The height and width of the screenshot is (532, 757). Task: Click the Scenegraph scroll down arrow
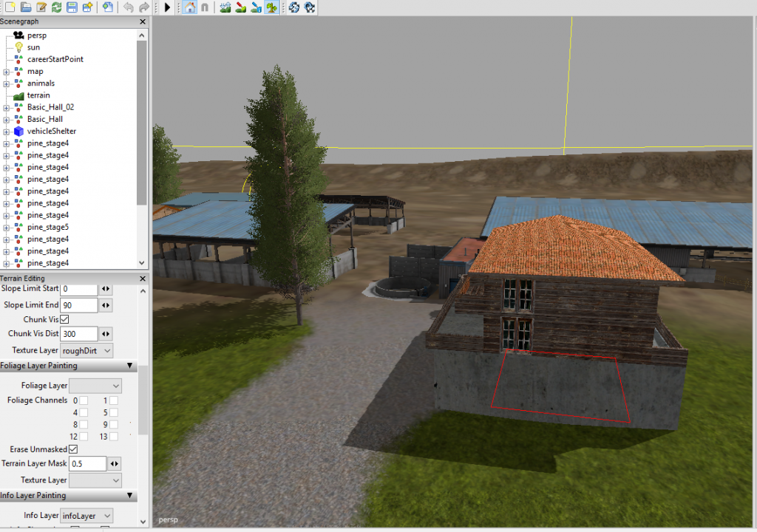click(142, 263)
